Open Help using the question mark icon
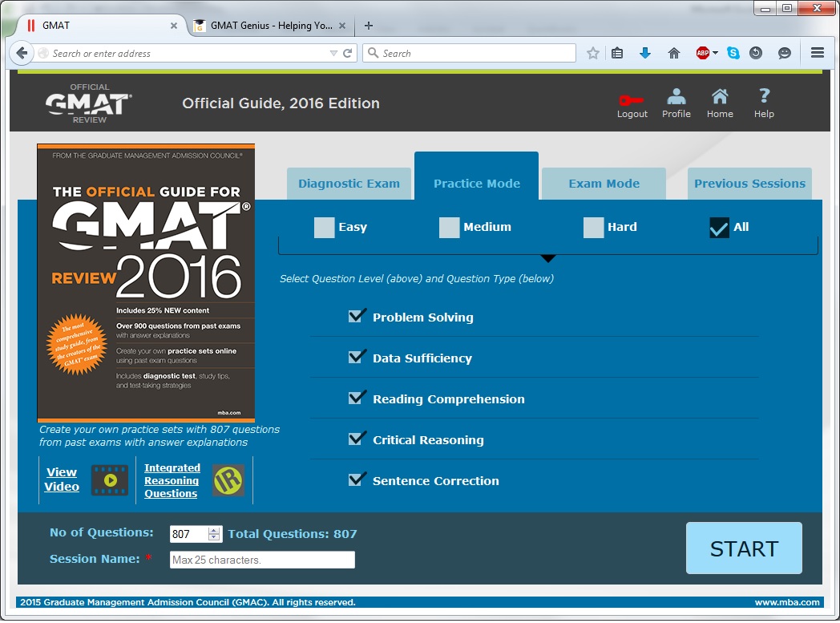The image size is (840, 623). click(x=763, y=96)
